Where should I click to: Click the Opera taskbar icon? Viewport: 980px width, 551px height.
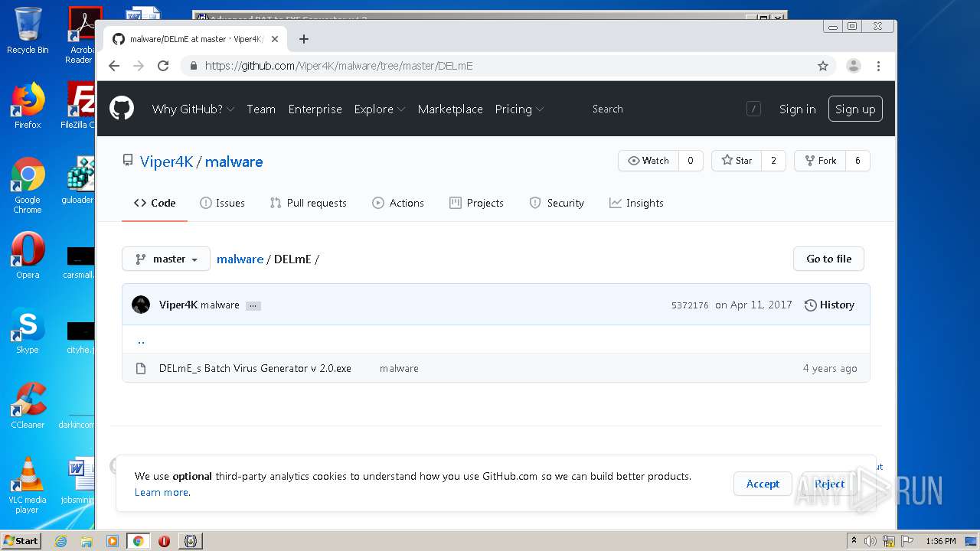(164, 541)
